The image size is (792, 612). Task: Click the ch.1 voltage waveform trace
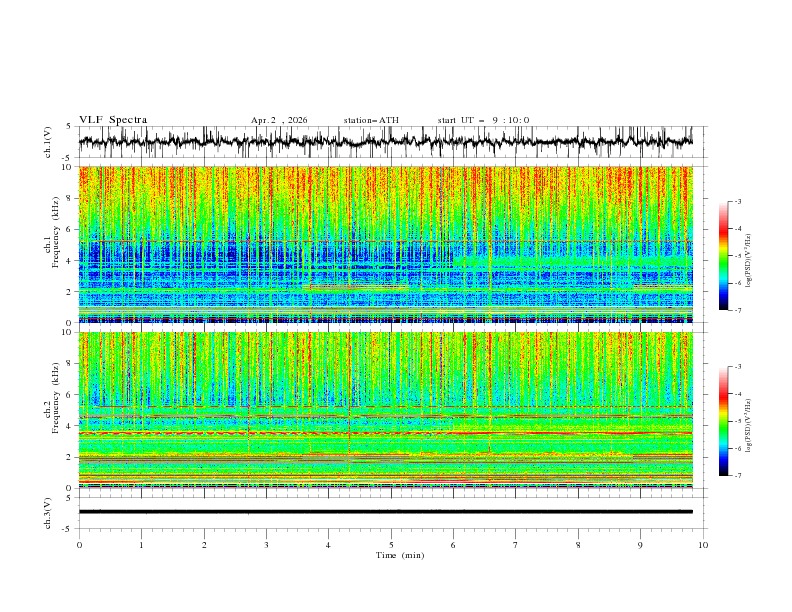(x=385, y=142)
